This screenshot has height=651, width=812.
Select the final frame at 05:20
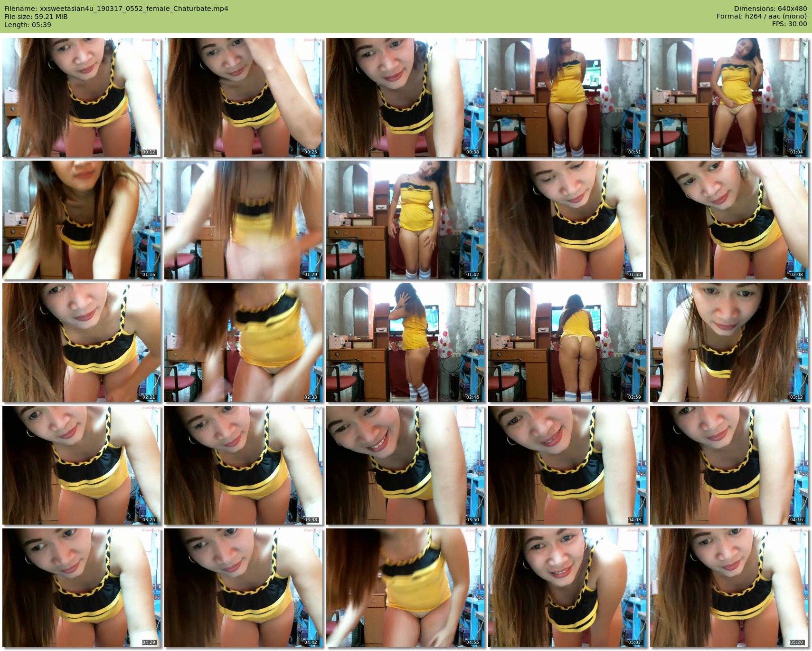click(729, 588)
